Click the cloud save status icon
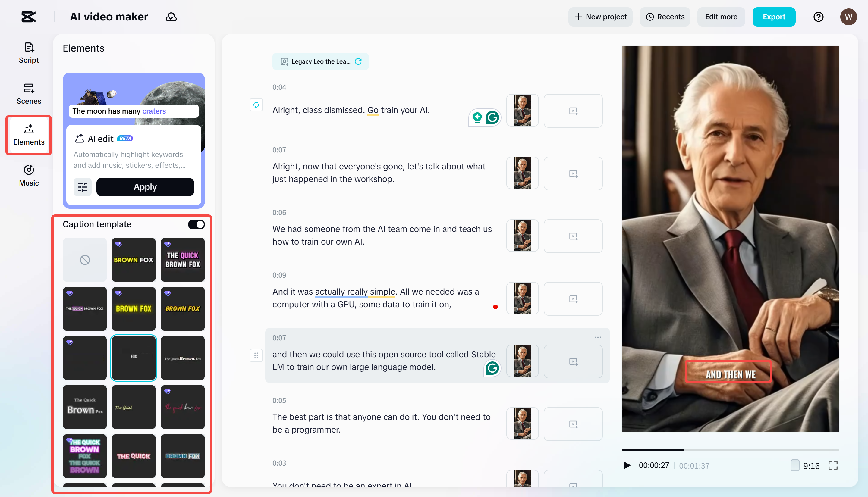The height and width of the screenshot is (497, 868). click(x=171, y=17)
